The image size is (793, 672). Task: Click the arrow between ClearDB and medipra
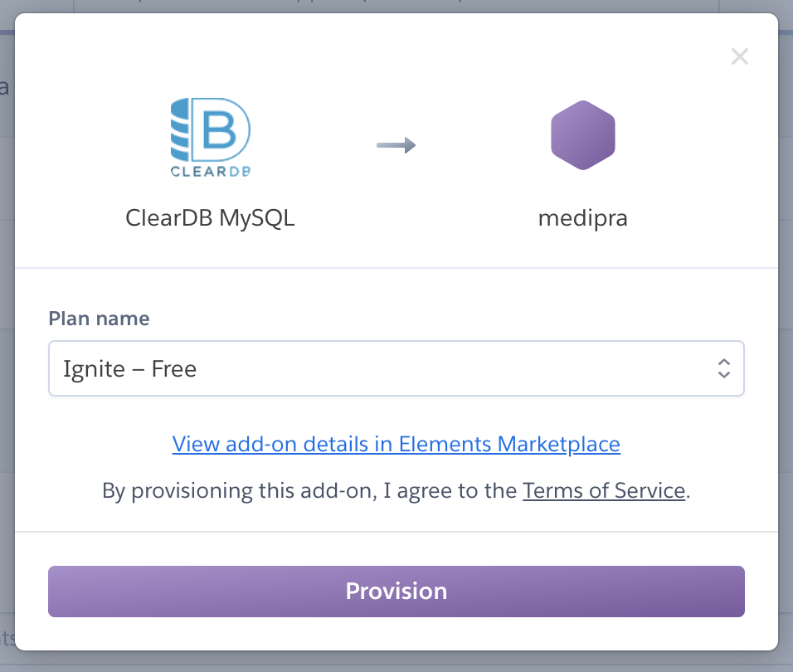396,146
